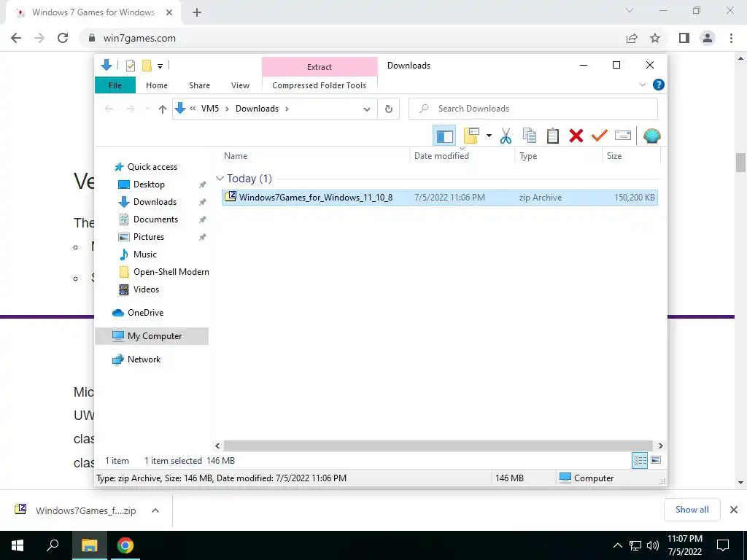747x560 pixels.
Task: Go up one folder level arrow
Action: coord(163,109)
